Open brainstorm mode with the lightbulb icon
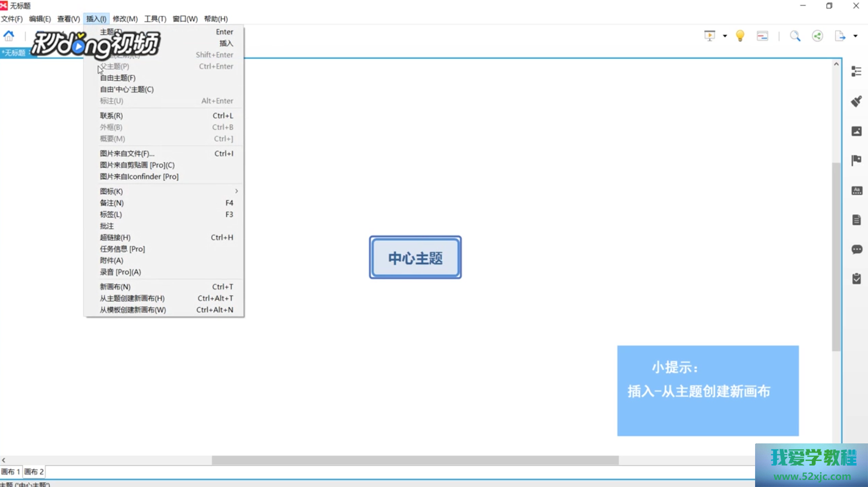This screenshot has height=487, width=868. (x=740, y=36)
